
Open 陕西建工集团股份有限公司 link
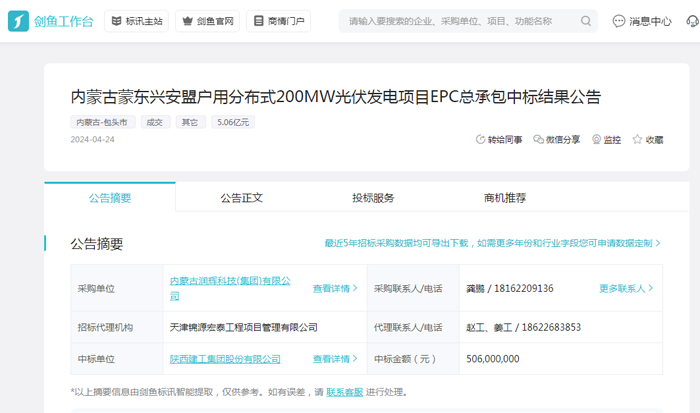point(225,359)
